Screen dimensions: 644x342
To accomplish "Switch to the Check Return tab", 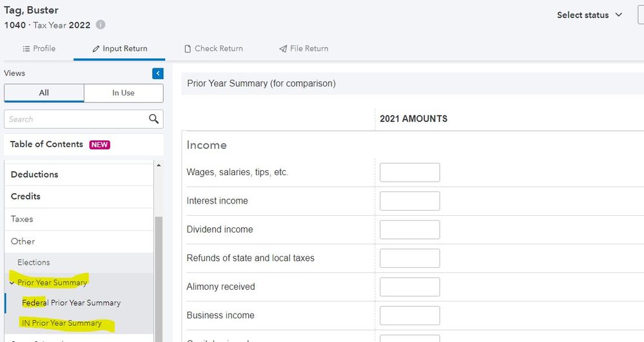I will click(x=213, y=48).
